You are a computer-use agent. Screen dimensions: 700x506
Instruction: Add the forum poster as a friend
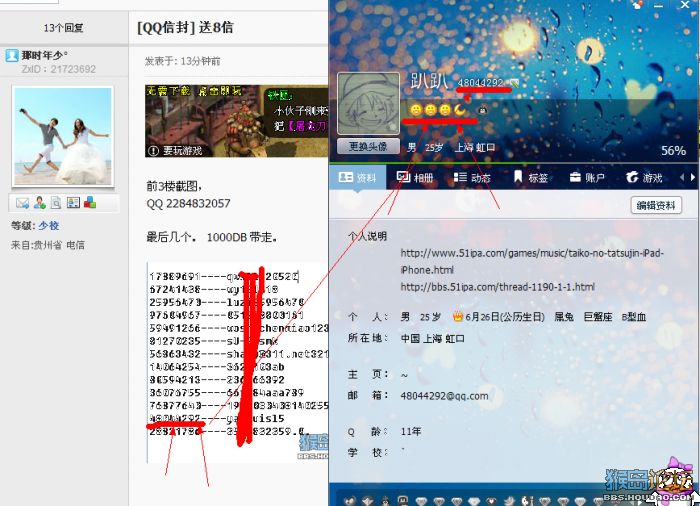tap(39, 203)
